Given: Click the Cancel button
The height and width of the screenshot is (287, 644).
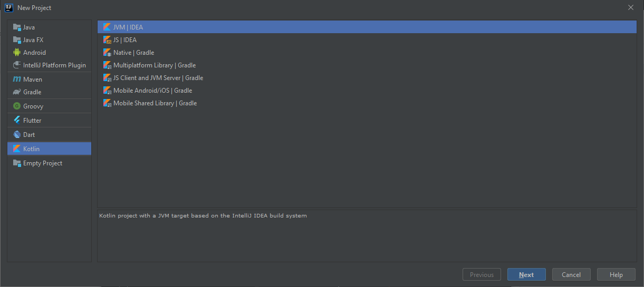Looking at the screenshot, I should (571, 275).
